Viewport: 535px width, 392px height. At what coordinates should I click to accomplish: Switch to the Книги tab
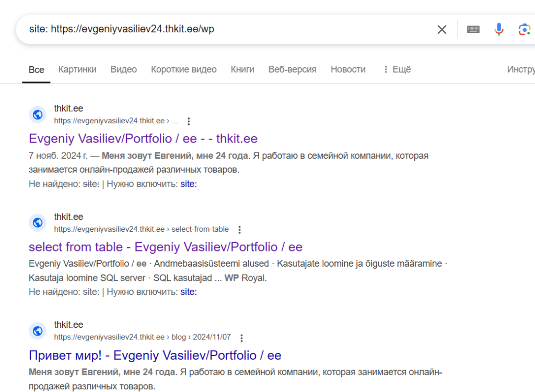242,69
